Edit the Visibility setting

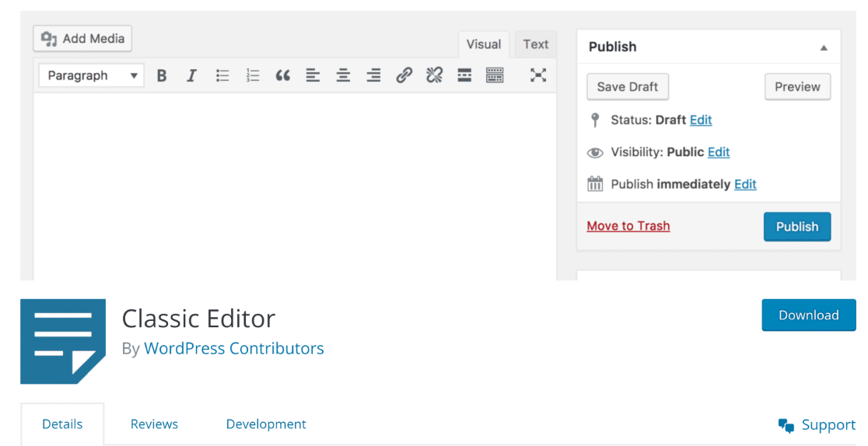pyautogui.click(x=719, y=152)
